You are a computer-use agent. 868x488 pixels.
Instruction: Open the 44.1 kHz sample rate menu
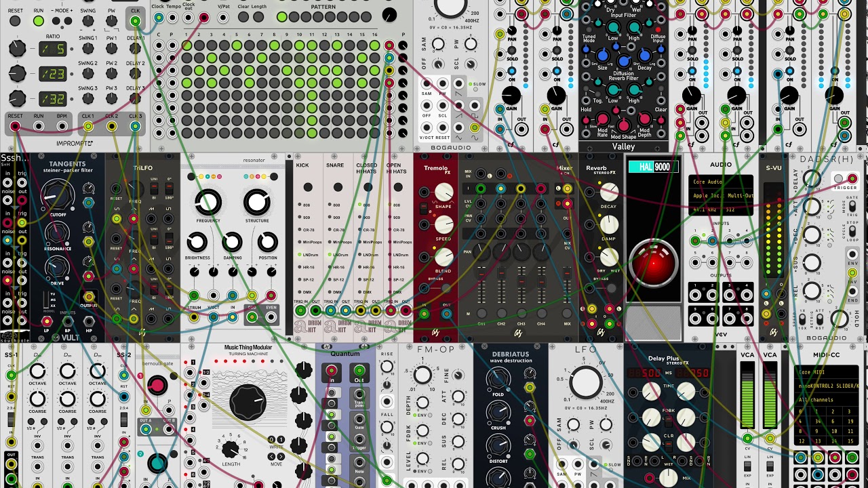705,210
